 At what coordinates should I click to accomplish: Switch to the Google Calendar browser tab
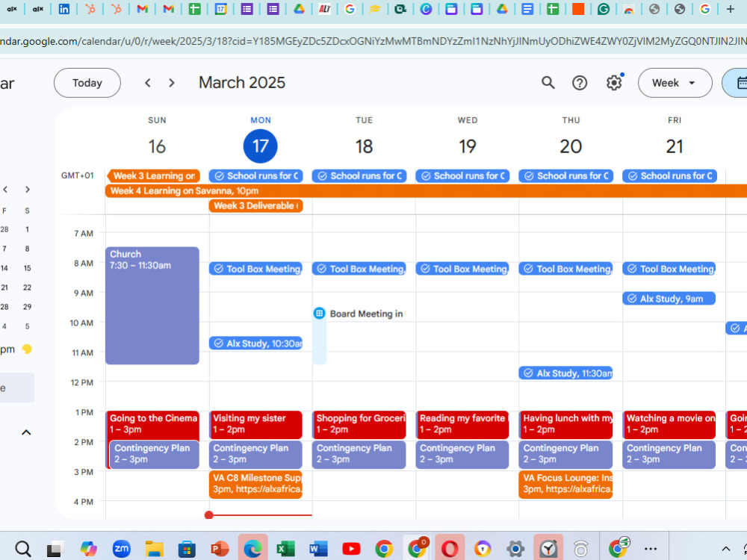coord(220,8)
